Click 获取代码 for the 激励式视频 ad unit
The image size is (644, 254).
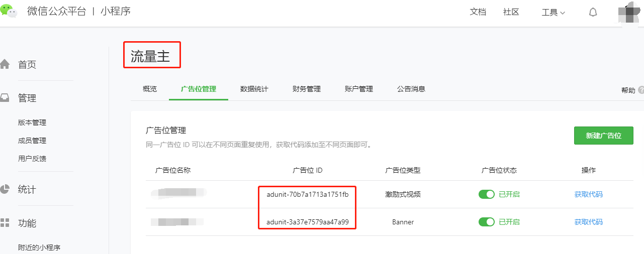(x=589, y=194)
